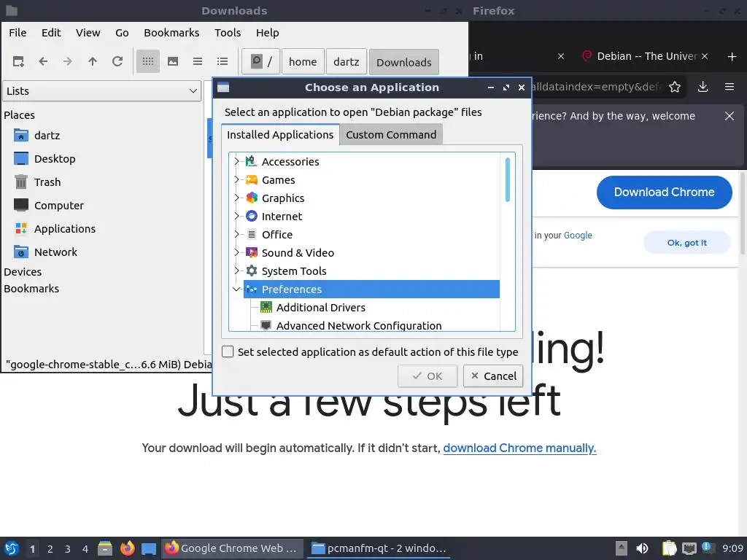747x560 pixels.
Task: Expand the Office category
Action: [236, 234]
